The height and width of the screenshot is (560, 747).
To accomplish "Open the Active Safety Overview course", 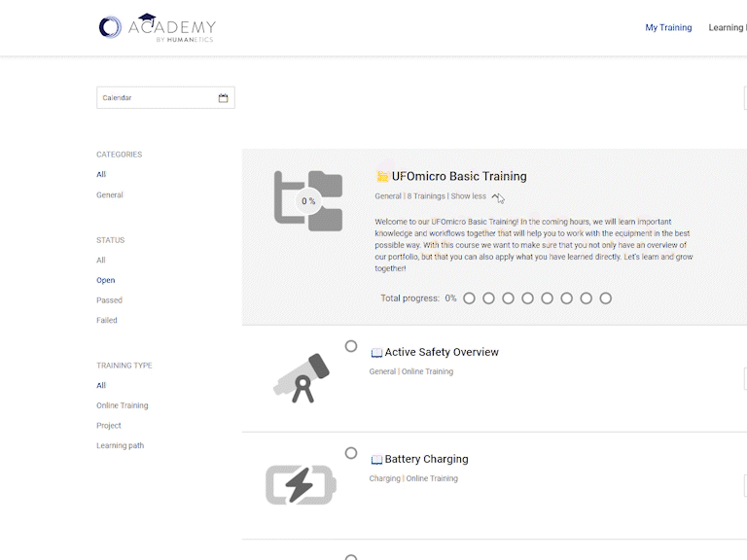I will [442, 352].
